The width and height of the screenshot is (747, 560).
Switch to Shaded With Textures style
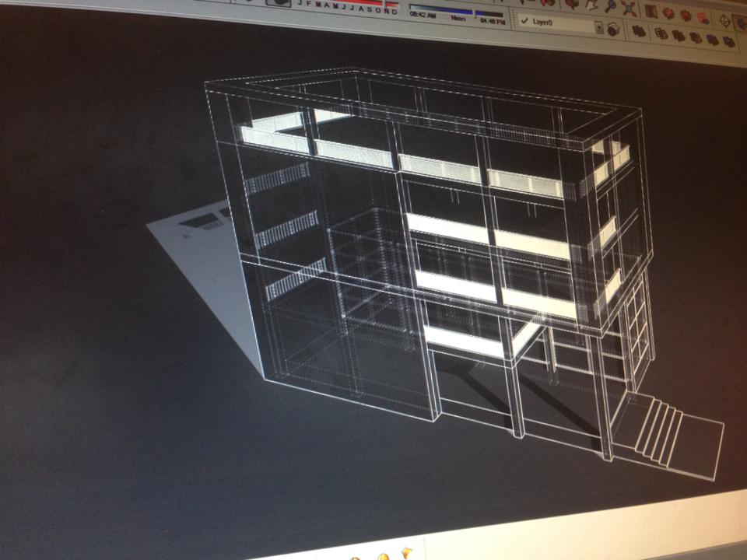coord(714,40)
